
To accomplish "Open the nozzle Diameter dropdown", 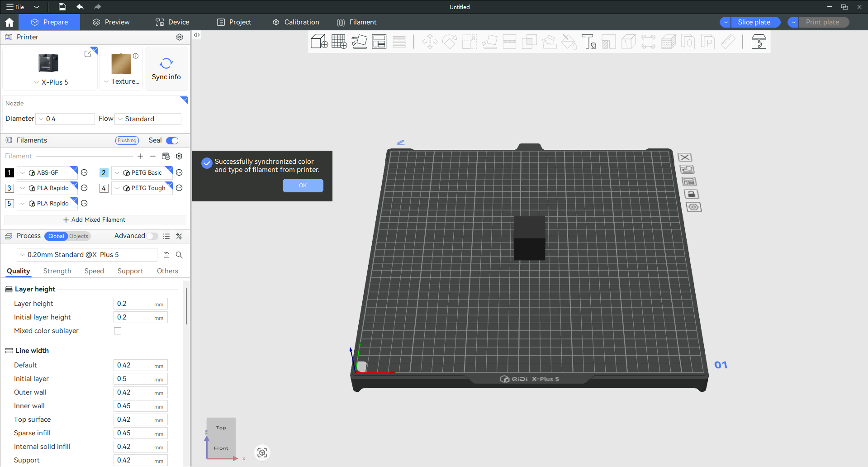I will 65,119.
